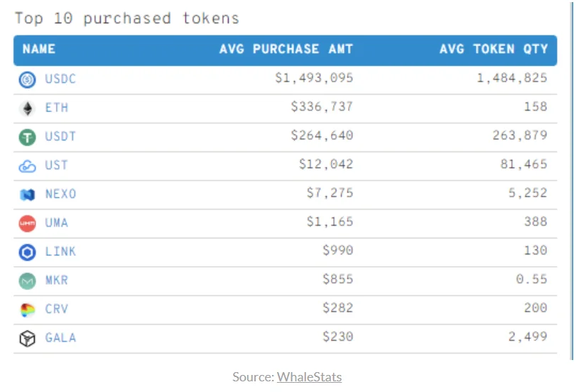The height and width of the screenshot is (392, 586).
Task: Select the $1,493,095 USDC purchase amount cell
Action: (x=314, y=77)
